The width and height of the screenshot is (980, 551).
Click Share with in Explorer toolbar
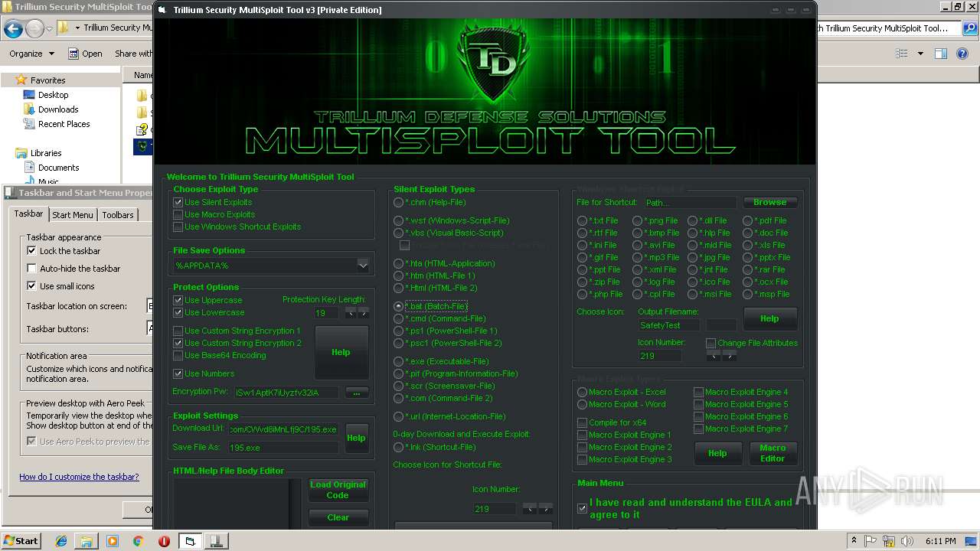pos(133,54)
